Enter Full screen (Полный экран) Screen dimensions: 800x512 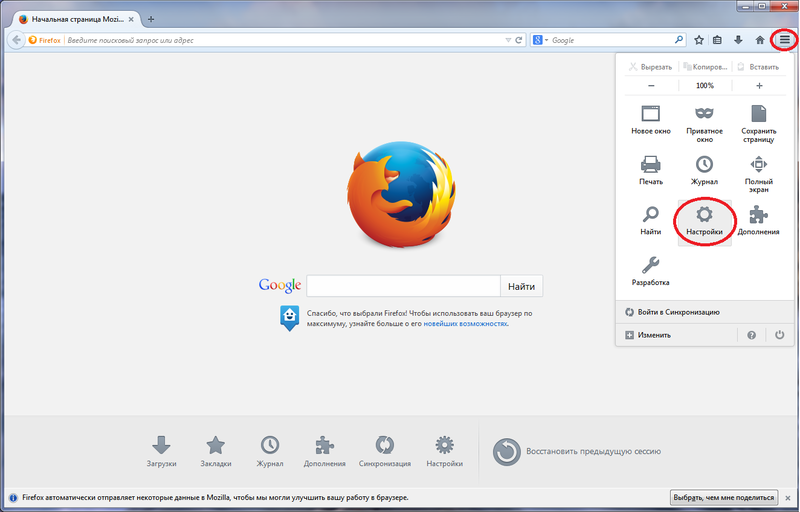pyautogui.click(x=759, y=174)
